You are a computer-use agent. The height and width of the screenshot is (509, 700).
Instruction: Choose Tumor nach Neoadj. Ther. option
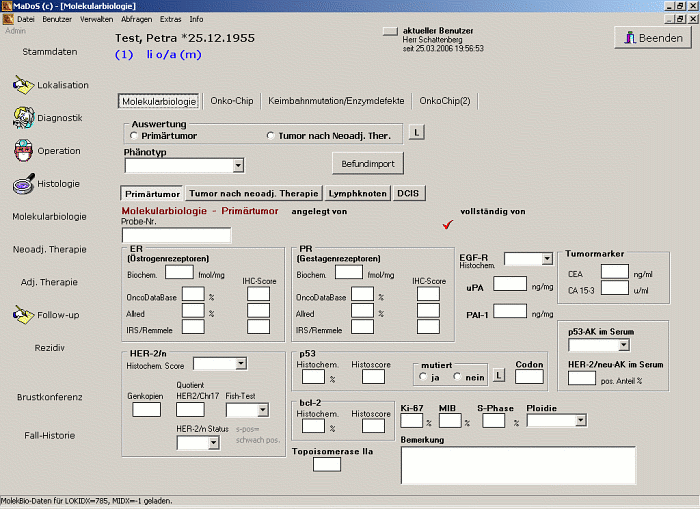270,135
